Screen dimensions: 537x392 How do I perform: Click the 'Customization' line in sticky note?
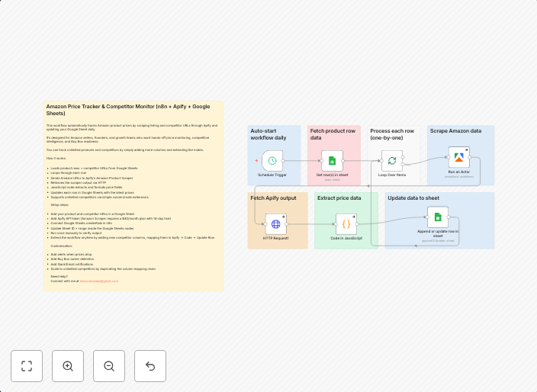coord(61,246)
